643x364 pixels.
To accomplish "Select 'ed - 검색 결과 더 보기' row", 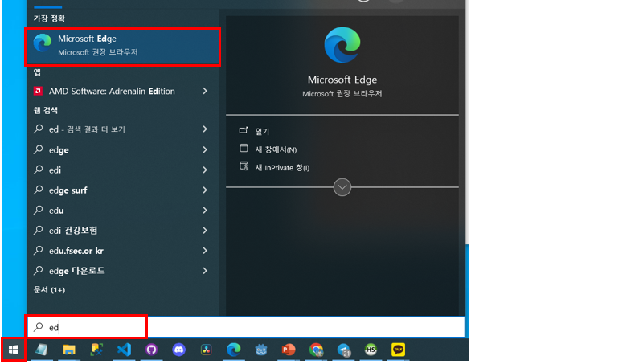I will (x=123, y=129).
